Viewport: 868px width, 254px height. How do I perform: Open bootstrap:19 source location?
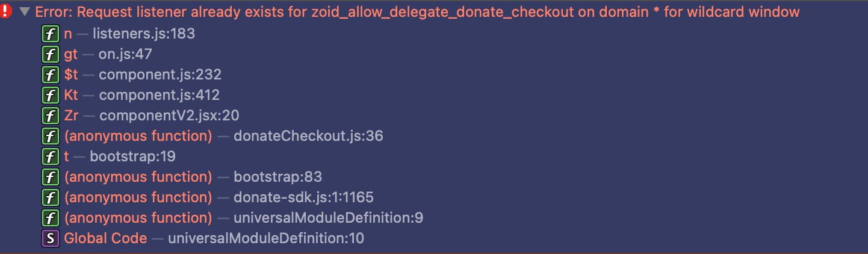tap(132, 156)
